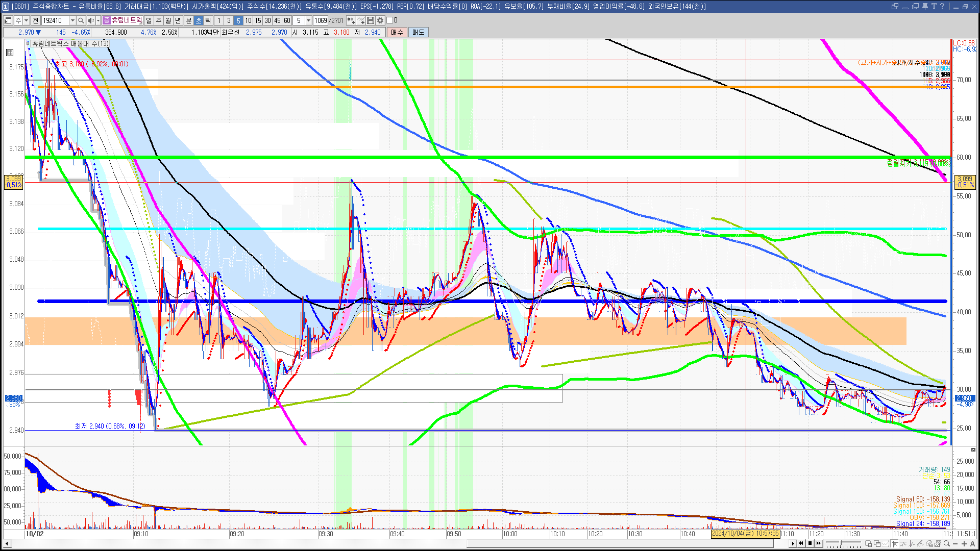Toggle the D checkbox in toolbar
Viewport: 980px width, 551px height.
pos(390,20)
